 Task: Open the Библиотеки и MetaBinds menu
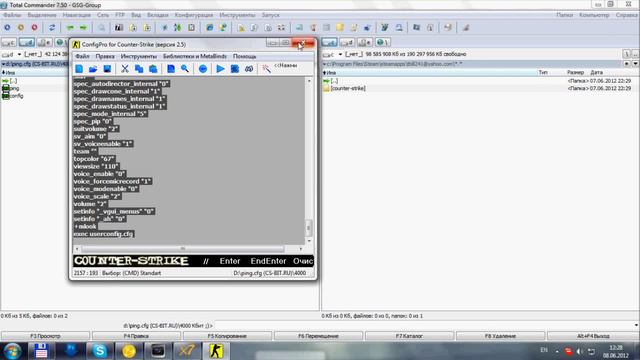tap(195, 56)
